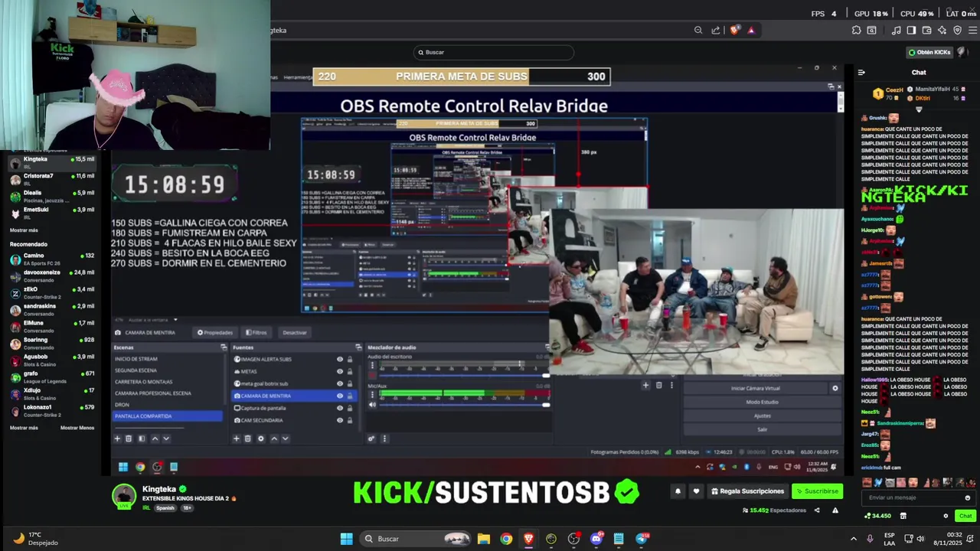Screen dimensions: 980x551
Task: Open scene filters icon below Escenas list
Action: pyautogui.click(x=142, y=439)
